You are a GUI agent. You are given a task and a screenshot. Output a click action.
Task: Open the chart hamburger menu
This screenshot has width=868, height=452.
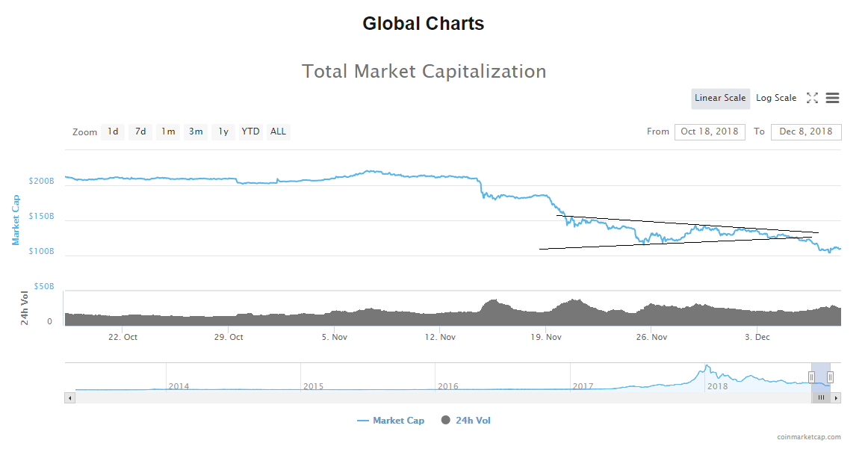click(x=833, y=98)
